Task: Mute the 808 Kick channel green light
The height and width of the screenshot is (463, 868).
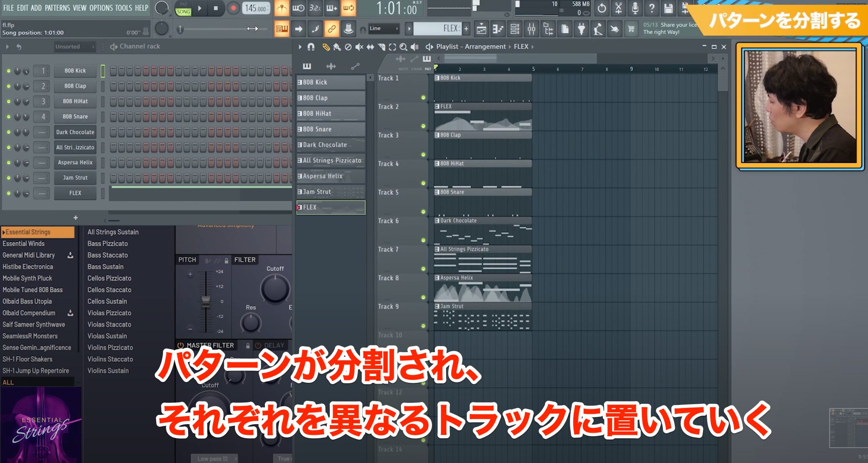Action: (8, 71)
